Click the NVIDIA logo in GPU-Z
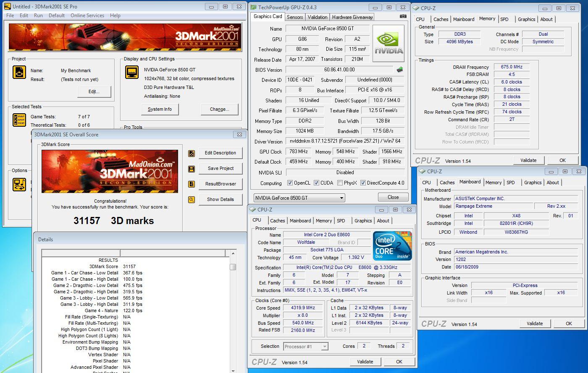 [x=388, y=43]
